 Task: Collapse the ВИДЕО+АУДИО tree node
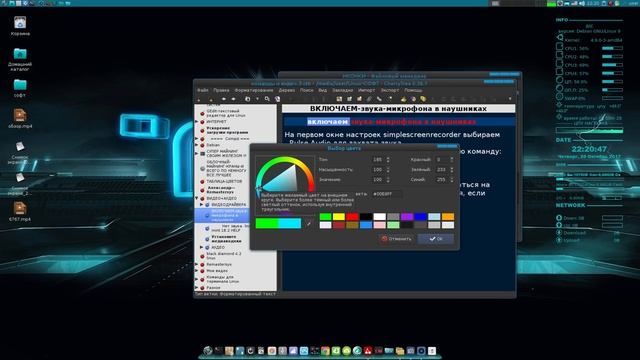[197, 198]
